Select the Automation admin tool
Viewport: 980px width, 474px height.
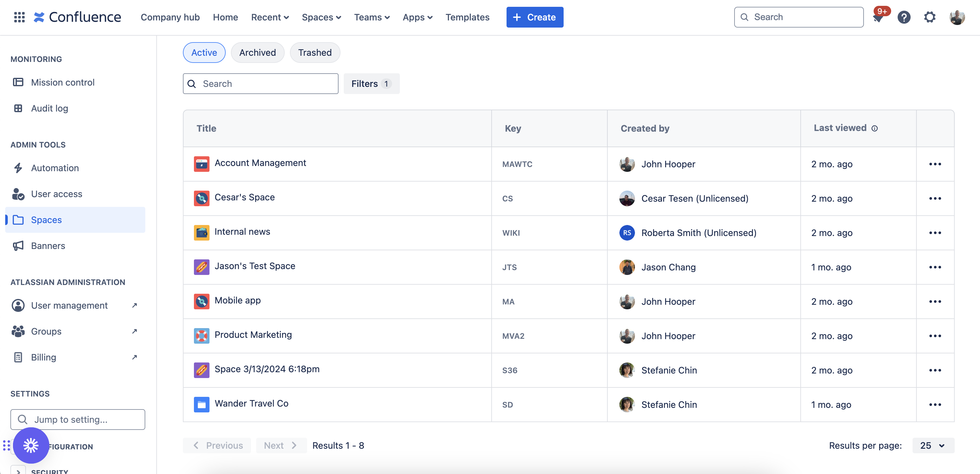pos(55,168)
